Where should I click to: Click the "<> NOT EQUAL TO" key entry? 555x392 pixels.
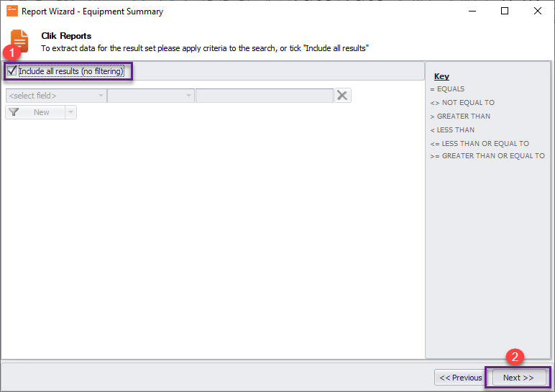click(462, 103)
